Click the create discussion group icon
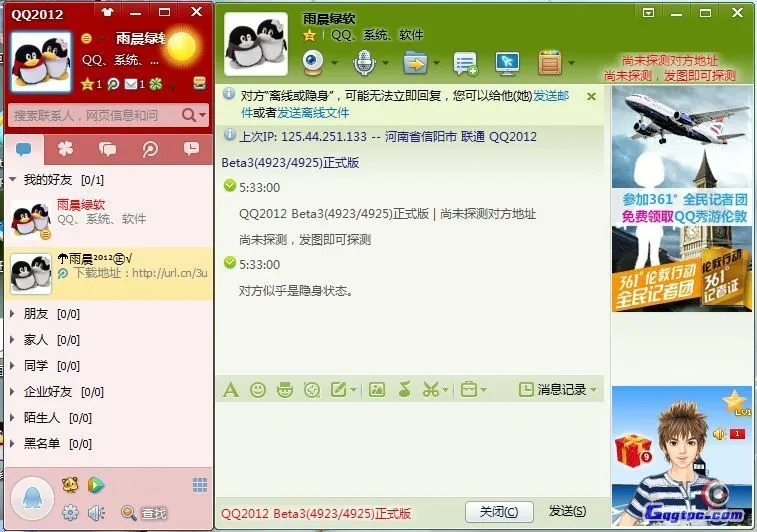The width and height of the screenshot is (757, 532). pos(465,64)
